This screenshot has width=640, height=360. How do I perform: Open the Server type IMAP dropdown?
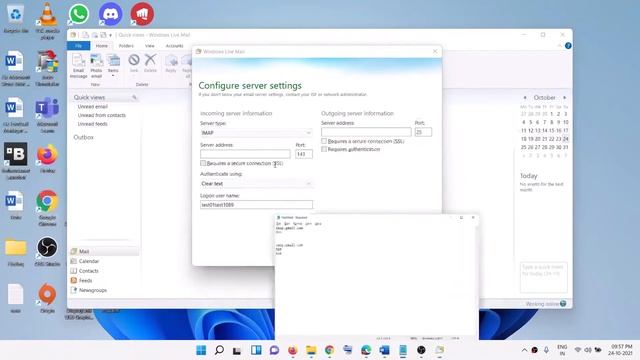click(256, 133)
